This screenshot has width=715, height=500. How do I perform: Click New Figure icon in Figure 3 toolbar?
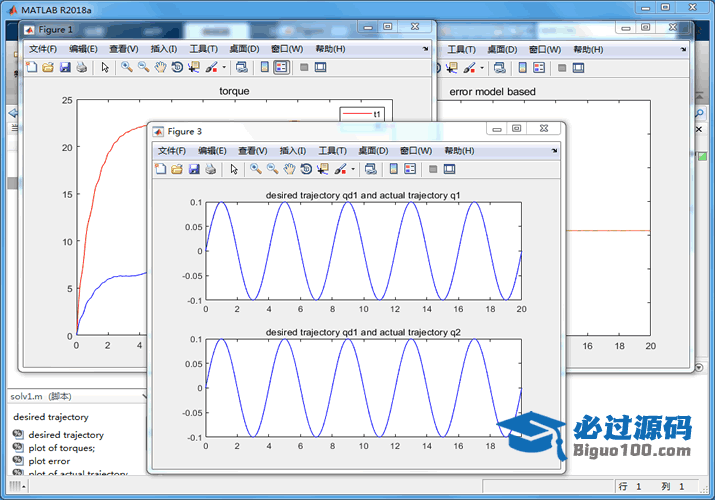(x=161, y=169)
